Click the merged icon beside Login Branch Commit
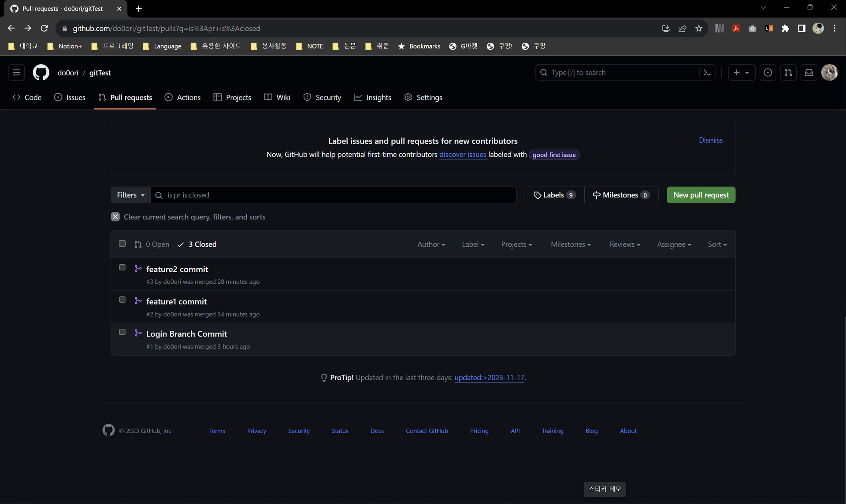846x504 pixels. point(138,333)
